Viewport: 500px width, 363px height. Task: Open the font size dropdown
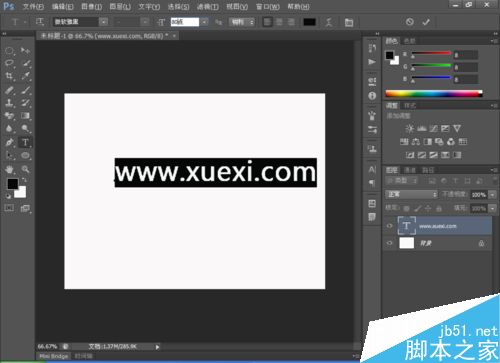pyautogui.click(x=204, y=22)
